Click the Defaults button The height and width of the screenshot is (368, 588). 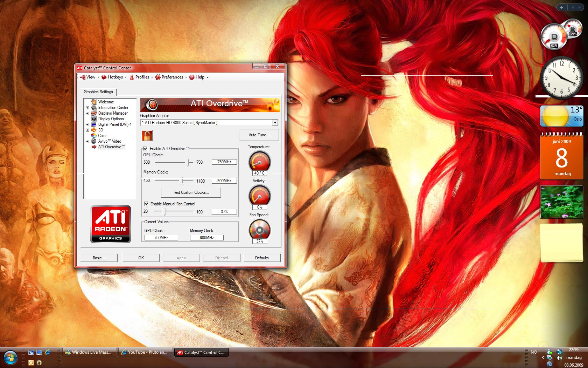262,258
